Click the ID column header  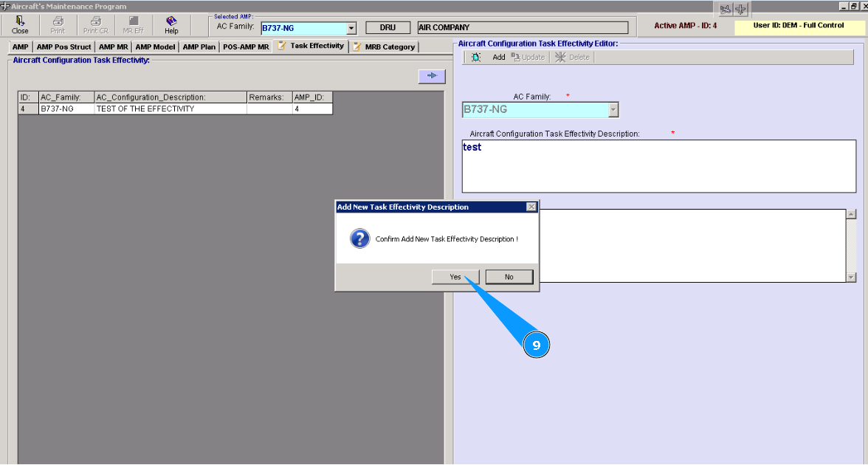point(28,97)
